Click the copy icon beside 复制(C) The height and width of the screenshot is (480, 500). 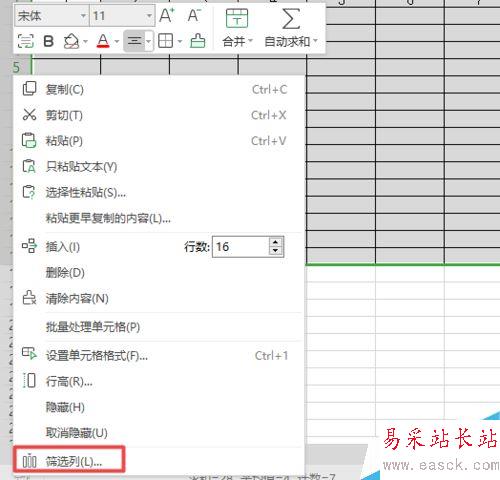click(x=29, y=89)
